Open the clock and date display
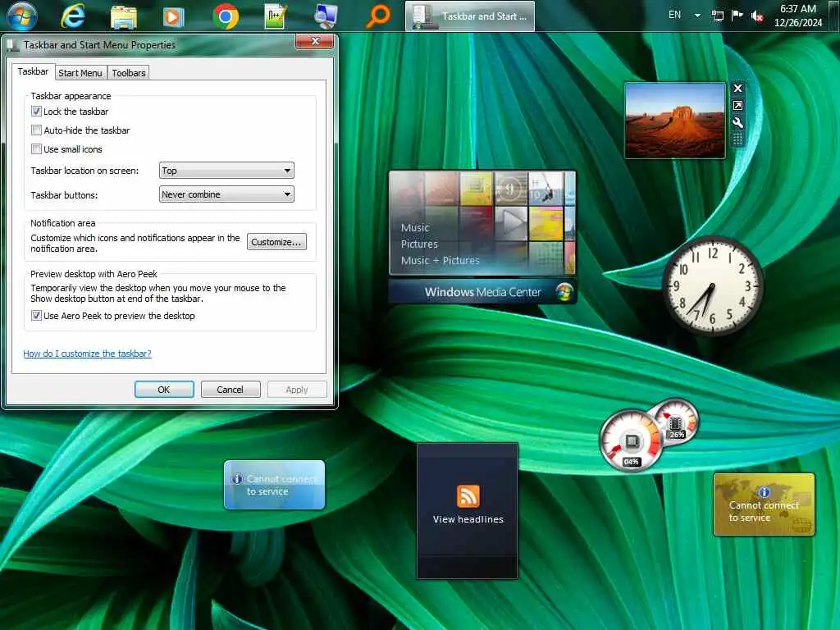The image size is (840, 630). (x=797, y=16)
